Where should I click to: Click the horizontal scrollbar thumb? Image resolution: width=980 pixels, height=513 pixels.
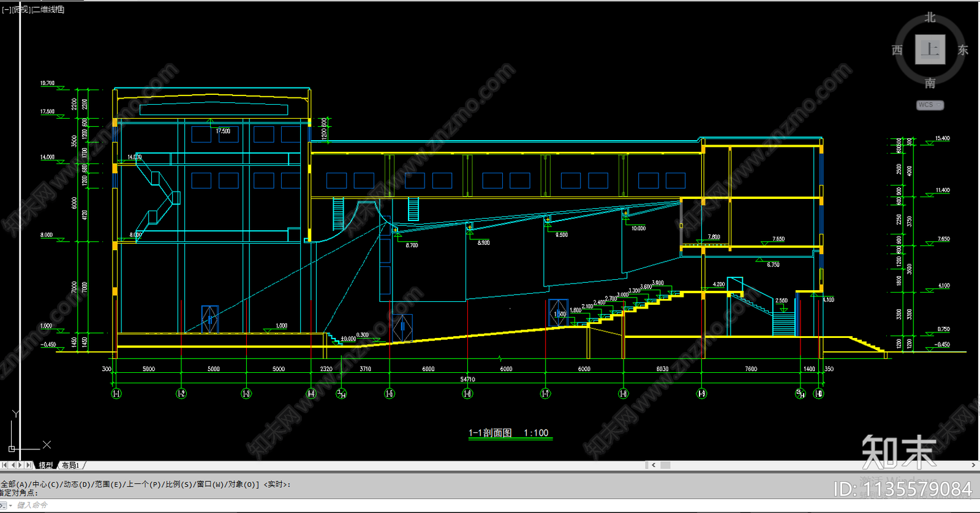[665, 465]
